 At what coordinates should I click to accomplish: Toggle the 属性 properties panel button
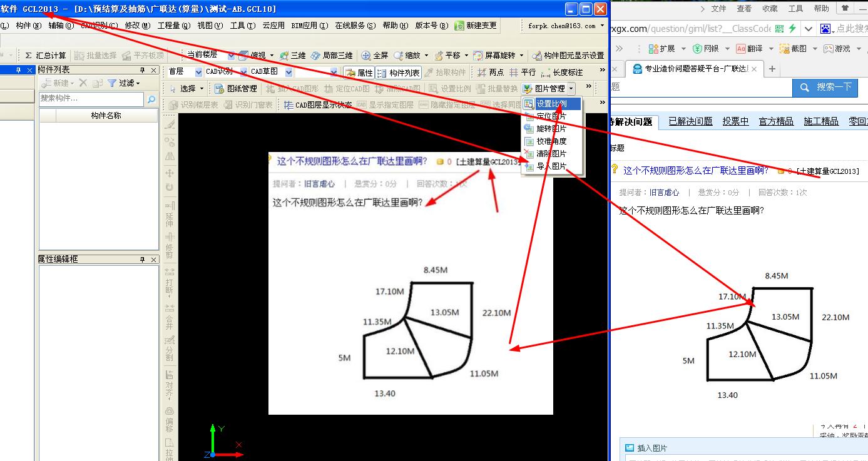point(359,73)
